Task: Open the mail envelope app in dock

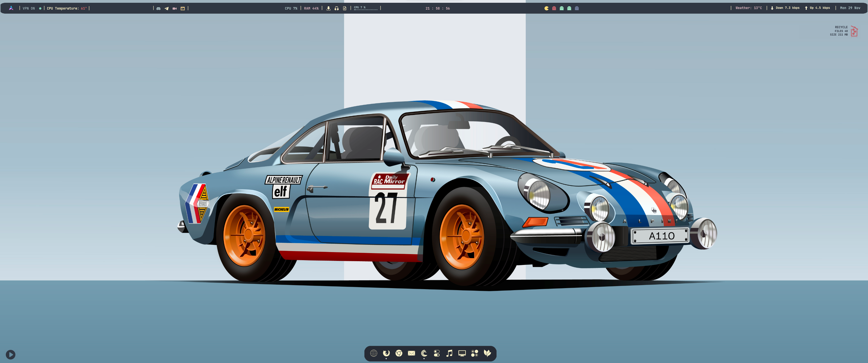Action: [x=412, y=353]
